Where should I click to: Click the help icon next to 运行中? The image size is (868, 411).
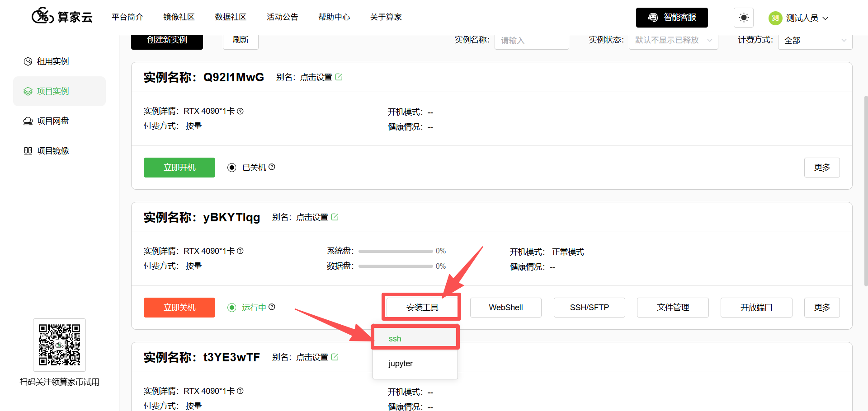click(272, 307)
